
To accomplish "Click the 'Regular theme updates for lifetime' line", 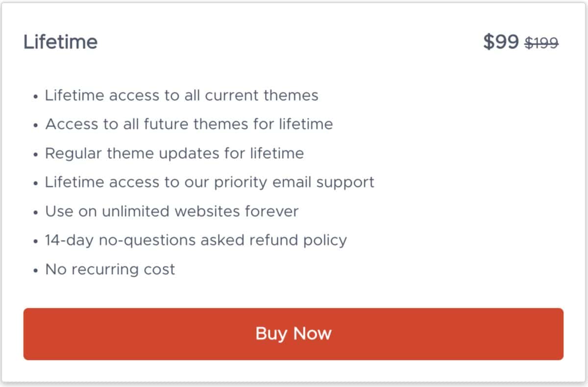I will pyautogui.click(x=174, y=153).
